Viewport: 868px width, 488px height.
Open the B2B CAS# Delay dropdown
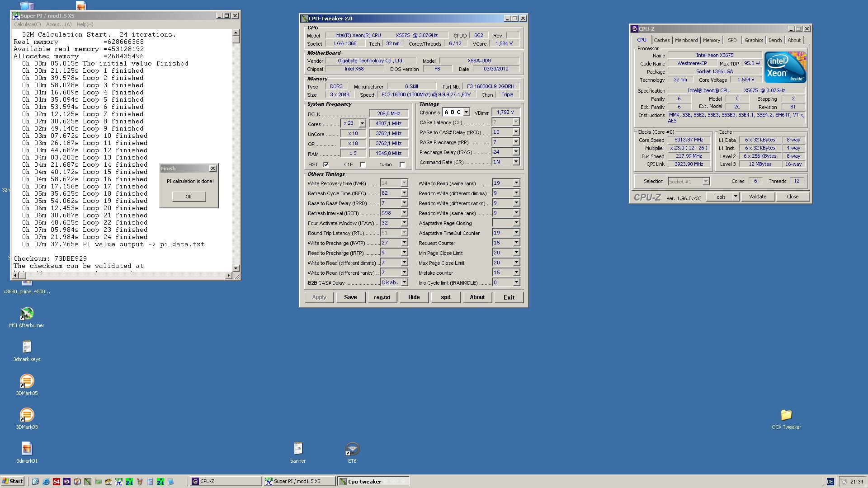[x=404, y=282]
